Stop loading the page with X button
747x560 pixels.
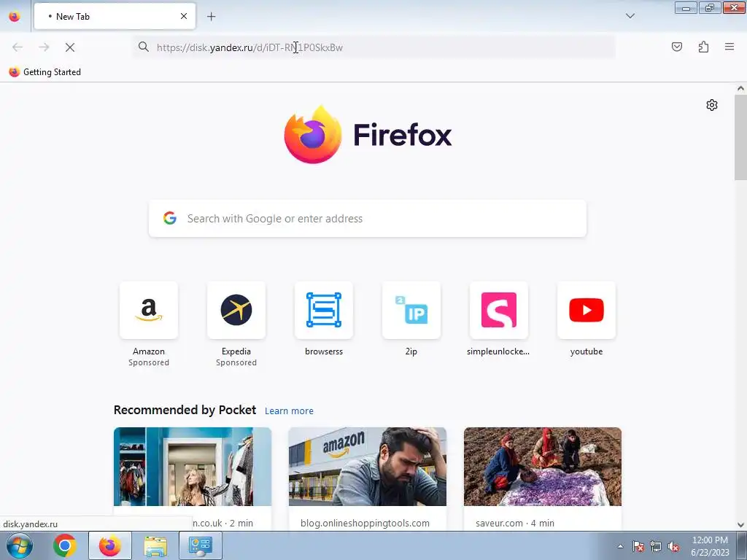[70, 47]
